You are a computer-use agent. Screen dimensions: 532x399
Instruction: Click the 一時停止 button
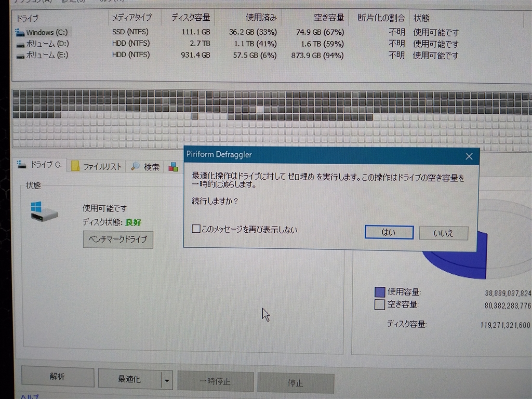216,381
